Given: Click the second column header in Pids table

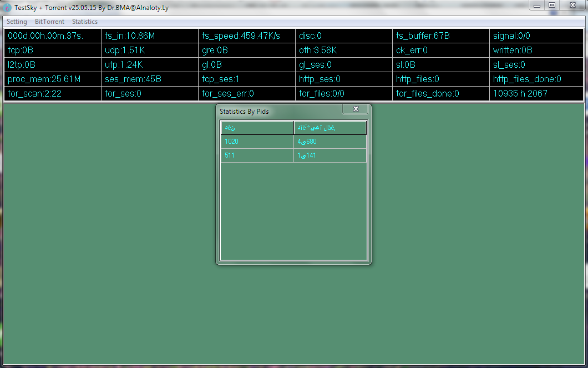Looking at the screenshot, I should coord(330,128).
